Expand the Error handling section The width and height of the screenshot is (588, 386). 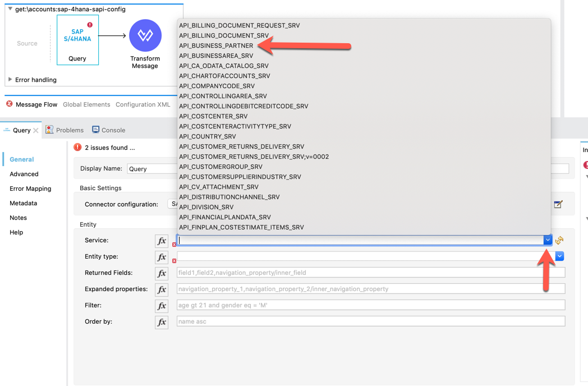pyautogui.click(x=10, y=80)
